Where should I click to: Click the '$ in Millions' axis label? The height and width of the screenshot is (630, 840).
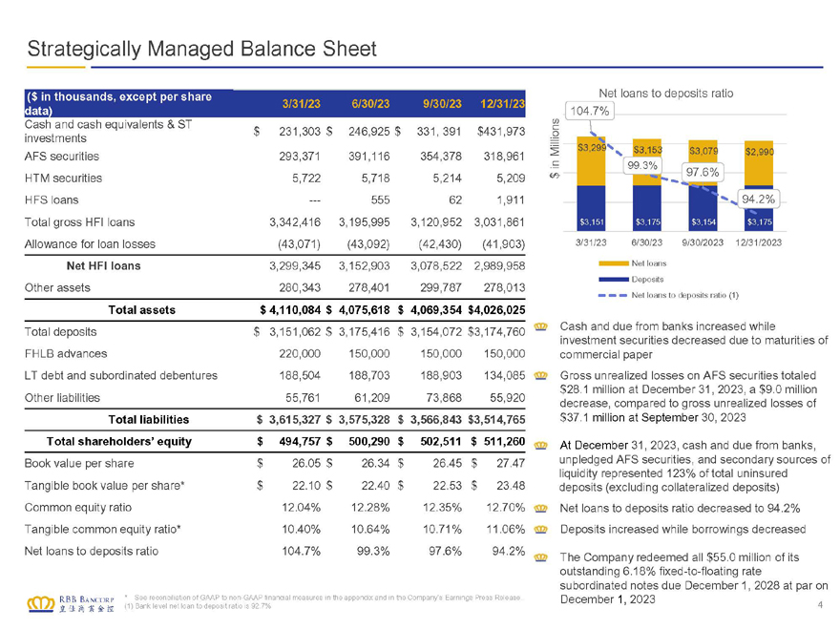point(555,148)
